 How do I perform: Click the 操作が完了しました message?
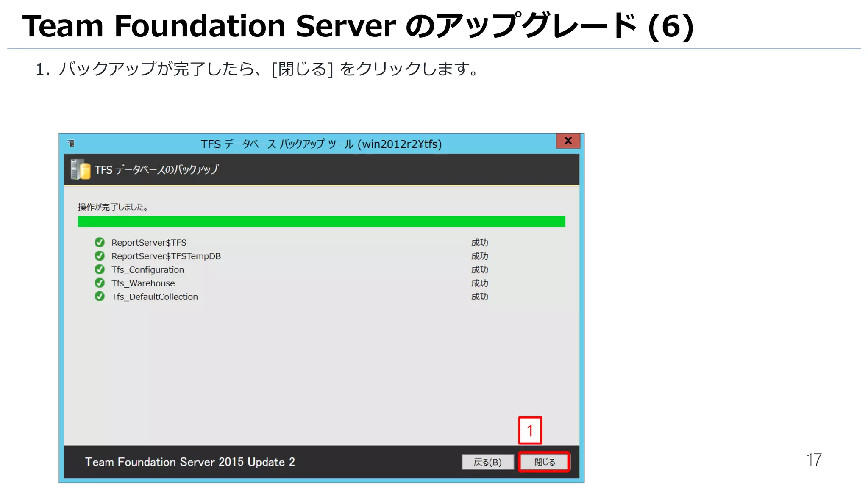(x=113, y=207)
